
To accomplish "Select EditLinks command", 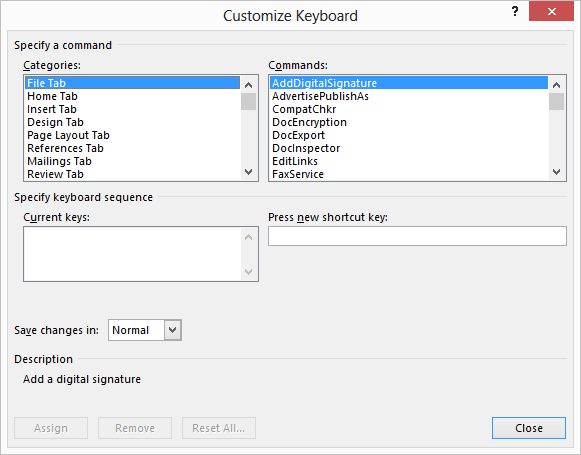I will coord(409,161).
